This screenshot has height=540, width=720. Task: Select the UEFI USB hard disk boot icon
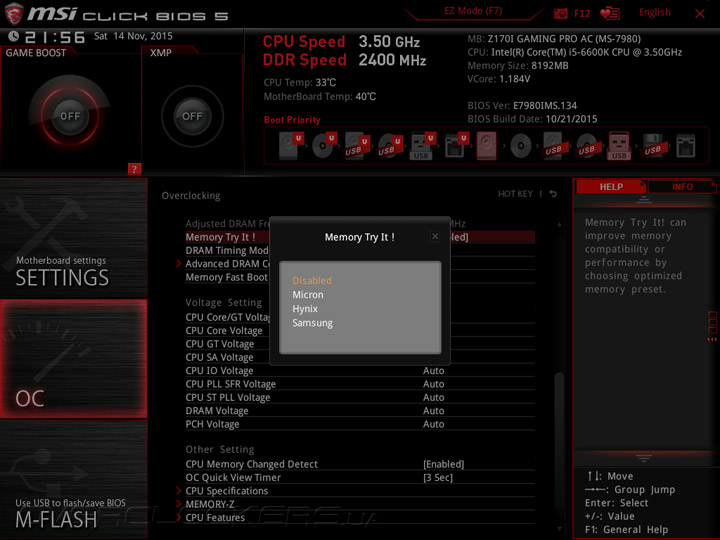pyautogui.click(x=357, y=145)
